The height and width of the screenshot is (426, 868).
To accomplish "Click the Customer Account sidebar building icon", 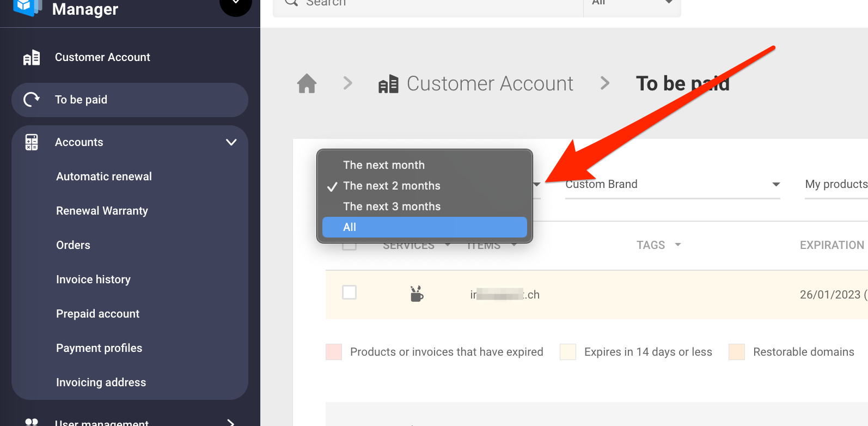I will click(x=32, y=57).
